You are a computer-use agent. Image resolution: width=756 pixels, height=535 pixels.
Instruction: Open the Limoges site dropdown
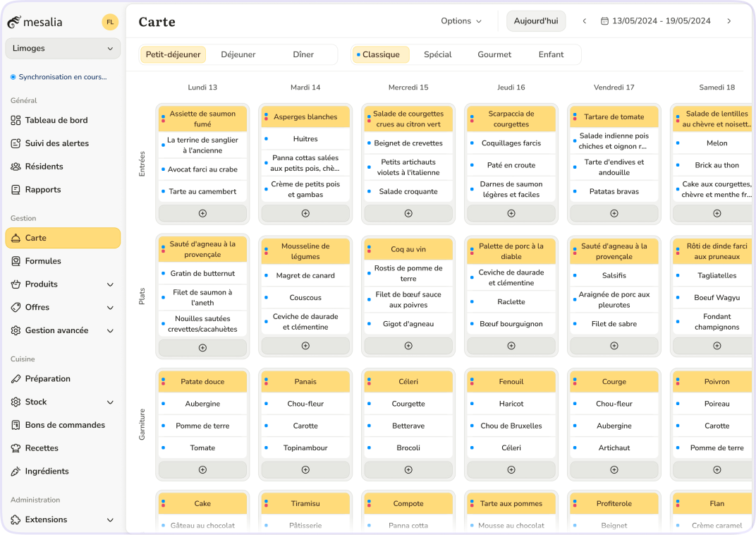(63, 49)
